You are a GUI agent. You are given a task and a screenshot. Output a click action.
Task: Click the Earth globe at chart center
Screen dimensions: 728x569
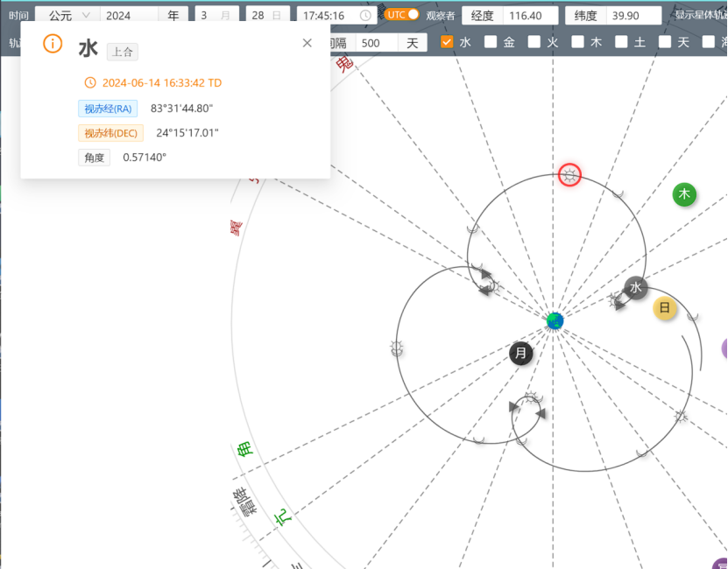[555, 320]
